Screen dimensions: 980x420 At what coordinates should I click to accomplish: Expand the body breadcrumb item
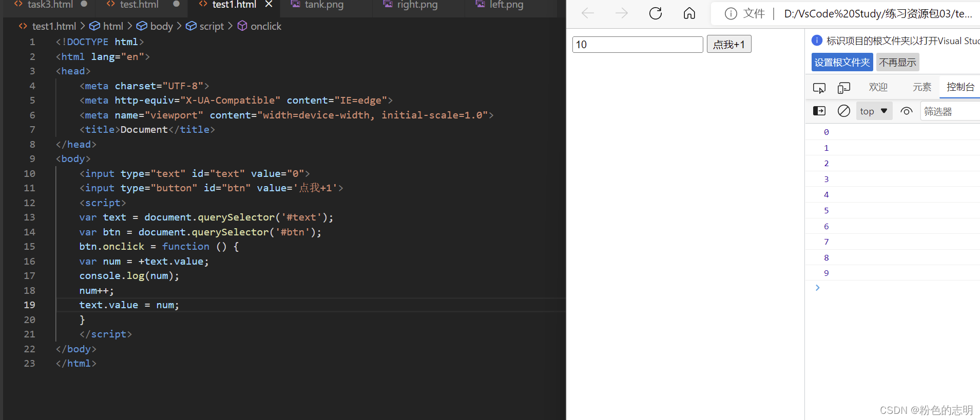coord(161,26)
